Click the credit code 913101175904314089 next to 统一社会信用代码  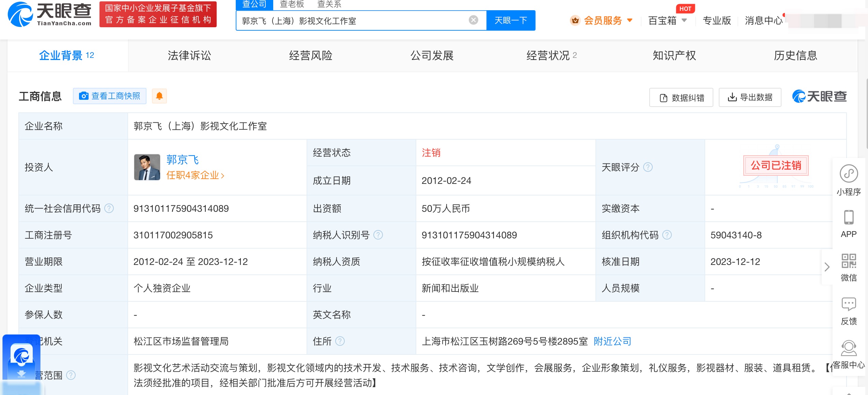coord(181,208)
